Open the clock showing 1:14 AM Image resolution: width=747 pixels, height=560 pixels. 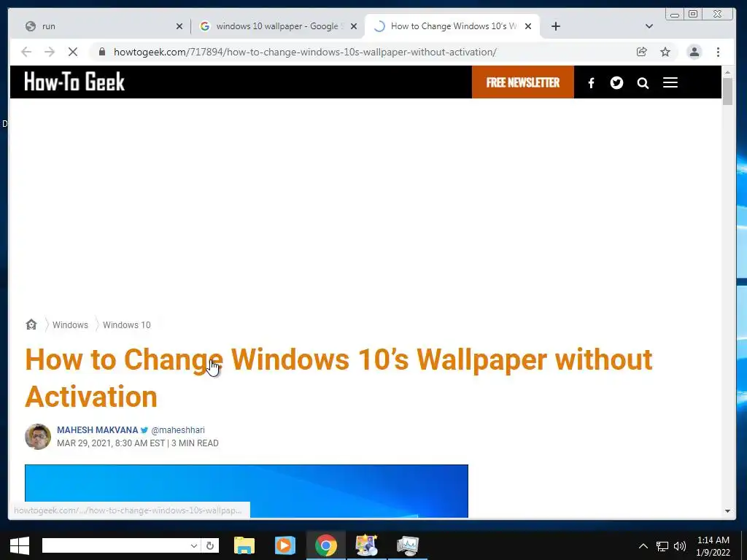(713, 546)
